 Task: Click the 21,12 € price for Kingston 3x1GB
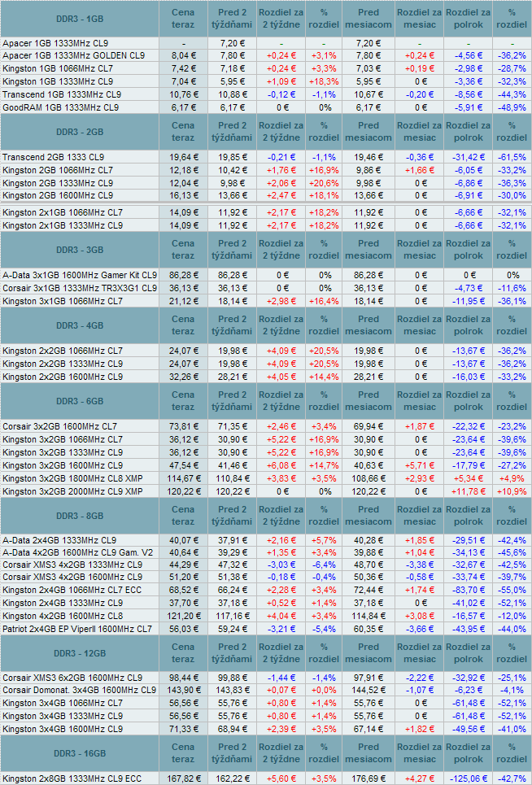tap(184, 301)
